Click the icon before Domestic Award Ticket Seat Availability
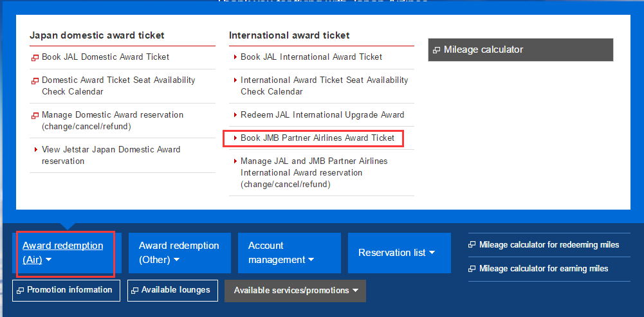Viewport: 644px width, 317px height. click(35, 81)
